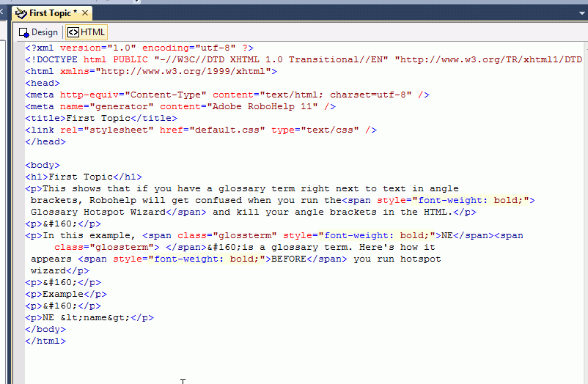Click the link rel stylesheet default.css line

201,130
